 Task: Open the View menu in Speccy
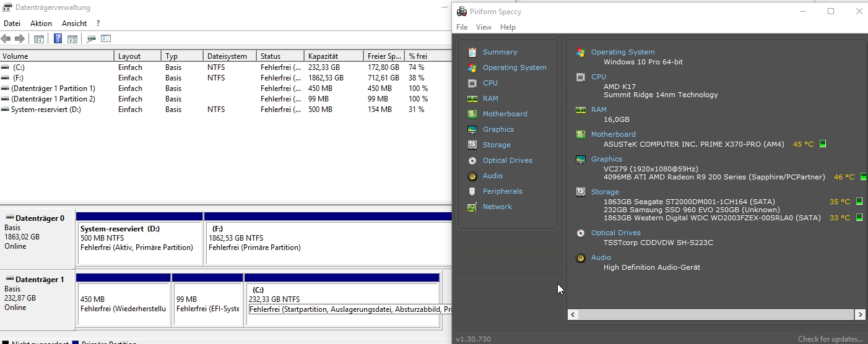[x=484, y=27]
